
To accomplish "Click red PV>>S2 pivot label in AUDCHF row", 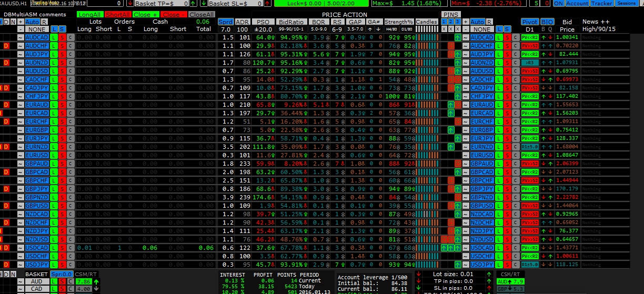I will coord(530,46).
